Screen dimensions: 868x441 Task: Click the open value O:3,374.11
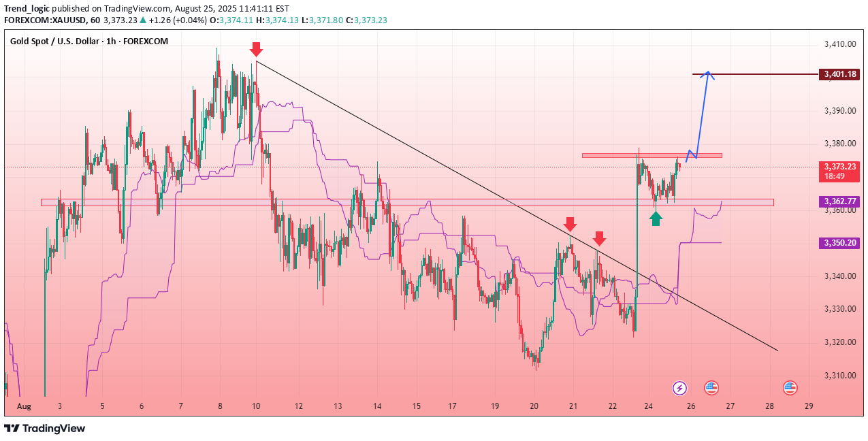click(x=231, y=20)
